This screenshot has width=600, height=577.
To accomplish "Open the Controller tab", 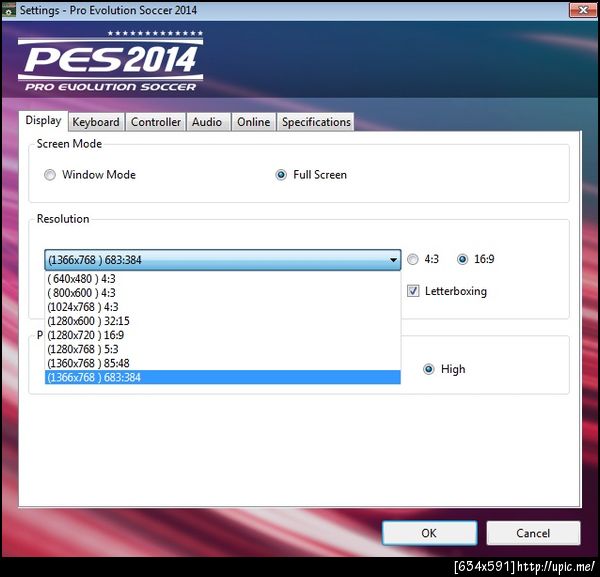I will (x=156, y=122).
